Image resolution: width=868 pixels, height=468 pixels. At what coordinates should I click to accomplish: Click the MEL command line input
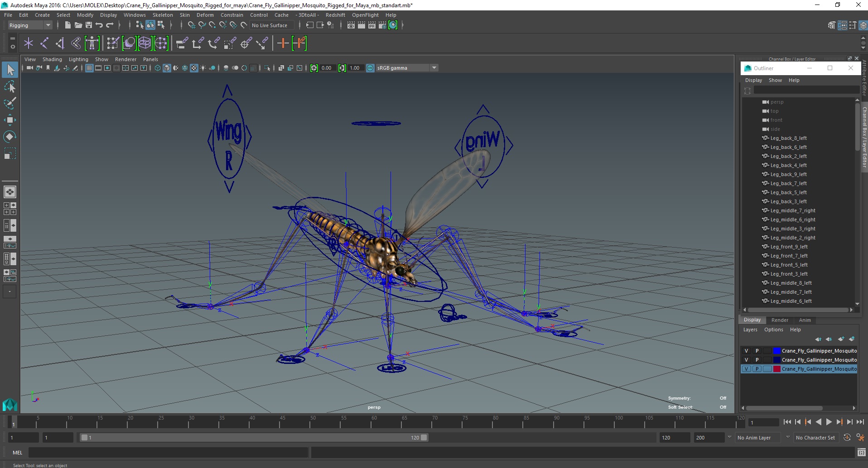pos(169,452)
